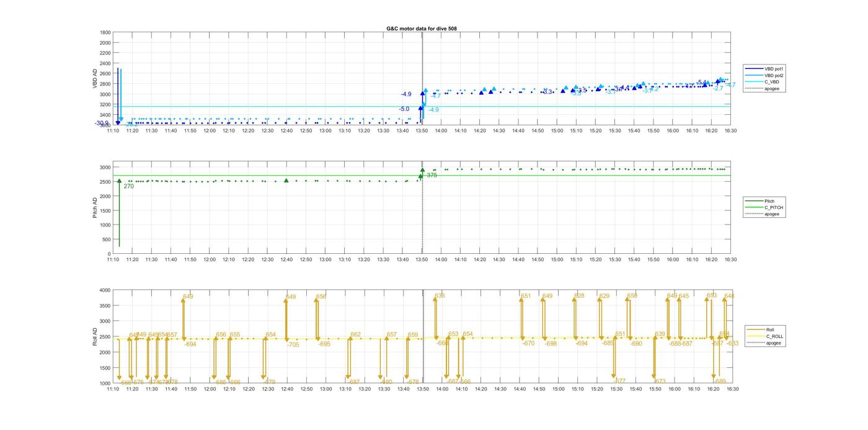The width and height of the screenshot is (868, 430).
Task: Click the '-670' roll data label
Action: (528, 344)
